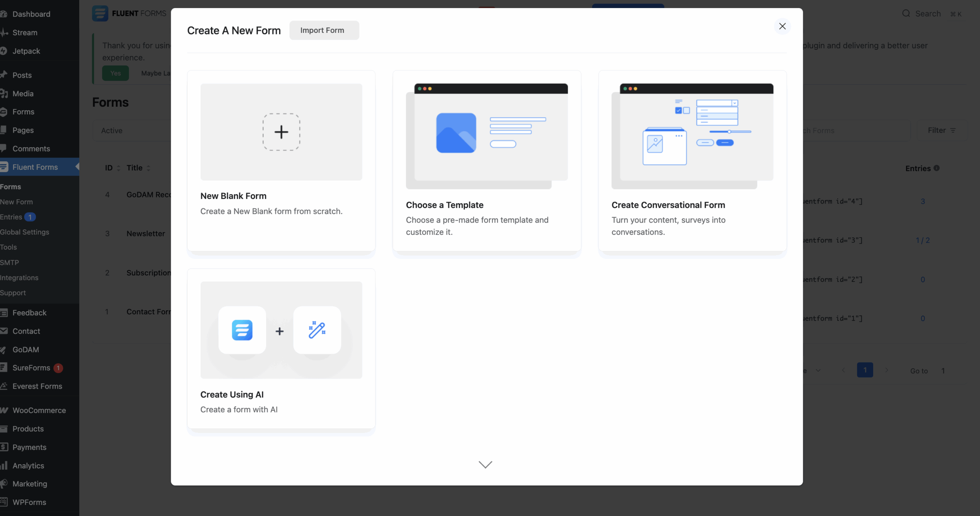Open the Filter options panel
Screen dimensions: 980x516
click(941, 130)
